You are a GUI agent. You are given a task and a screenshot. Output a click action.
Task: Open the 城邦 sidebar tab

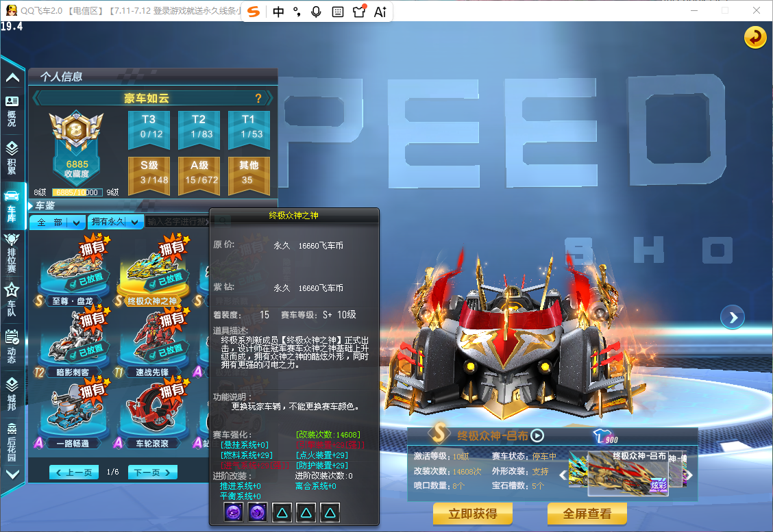(12, 393)
